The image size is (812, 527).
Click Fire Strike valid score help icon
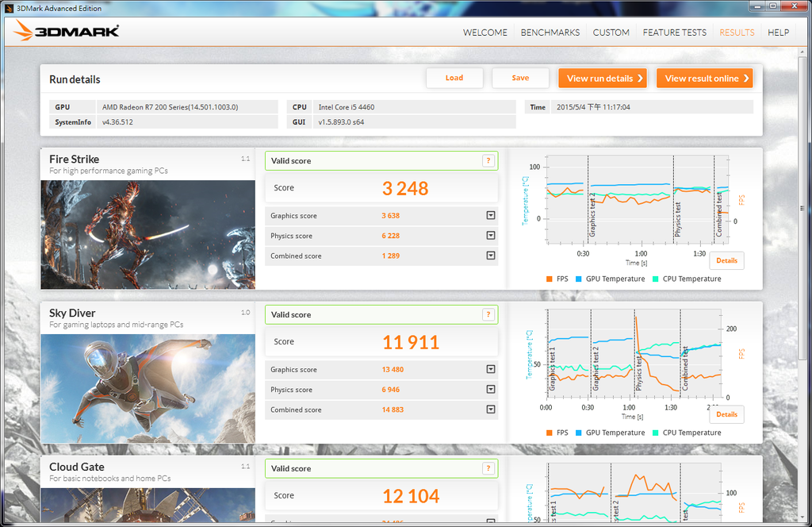coord(488,161)
